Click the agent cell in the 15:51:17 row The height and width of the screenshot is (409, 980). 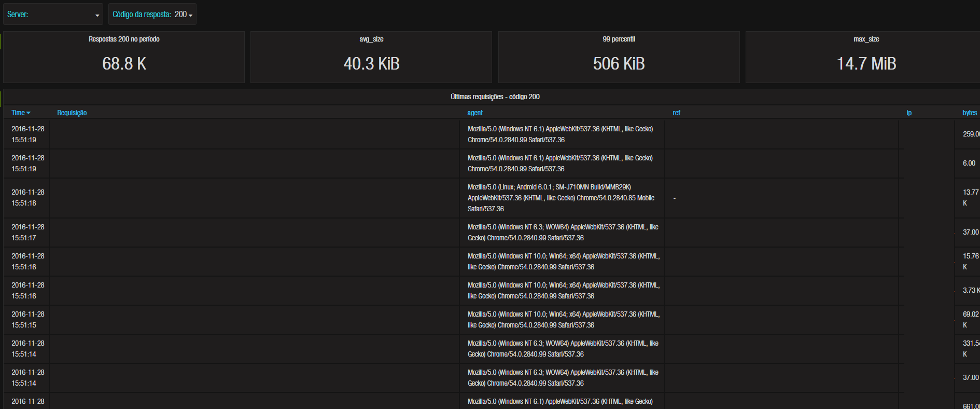tap(562, 233)
